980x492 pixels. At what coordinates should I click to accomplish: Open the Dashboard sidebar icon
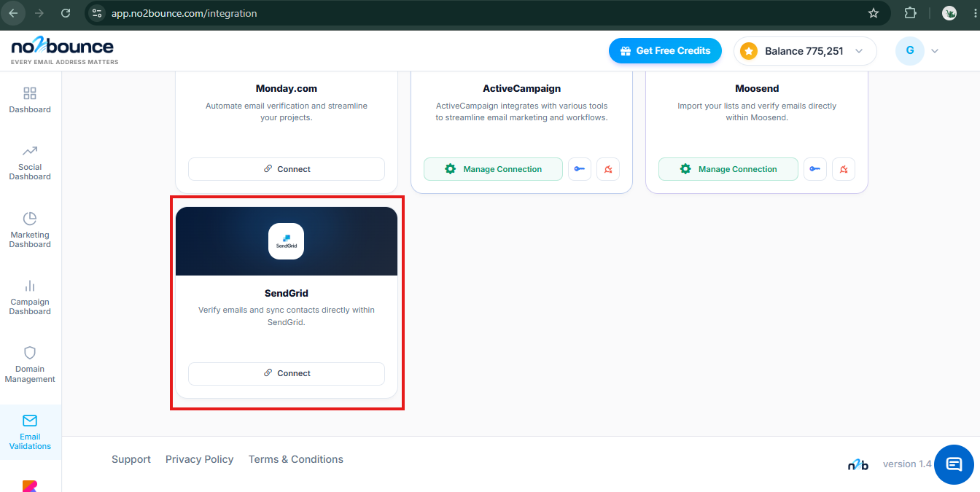tap(30, 93)
